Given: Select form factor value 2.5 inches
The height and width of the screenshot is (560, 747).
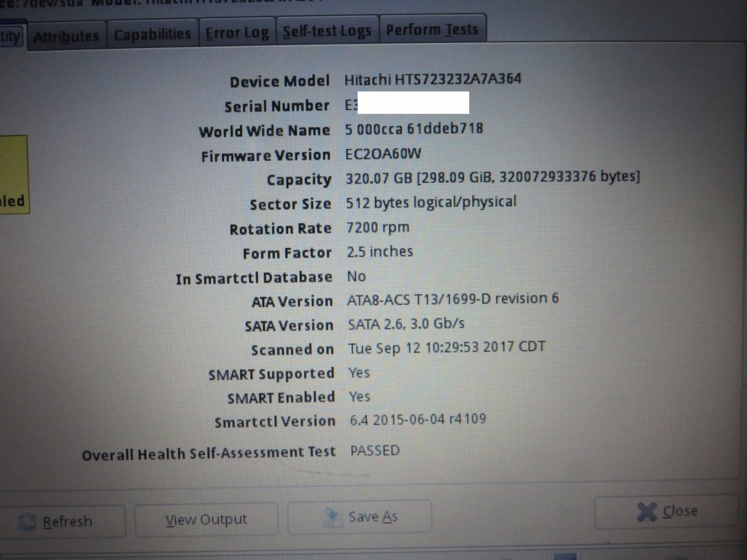Looking at the screenshot, I should [x=379, y=252].
